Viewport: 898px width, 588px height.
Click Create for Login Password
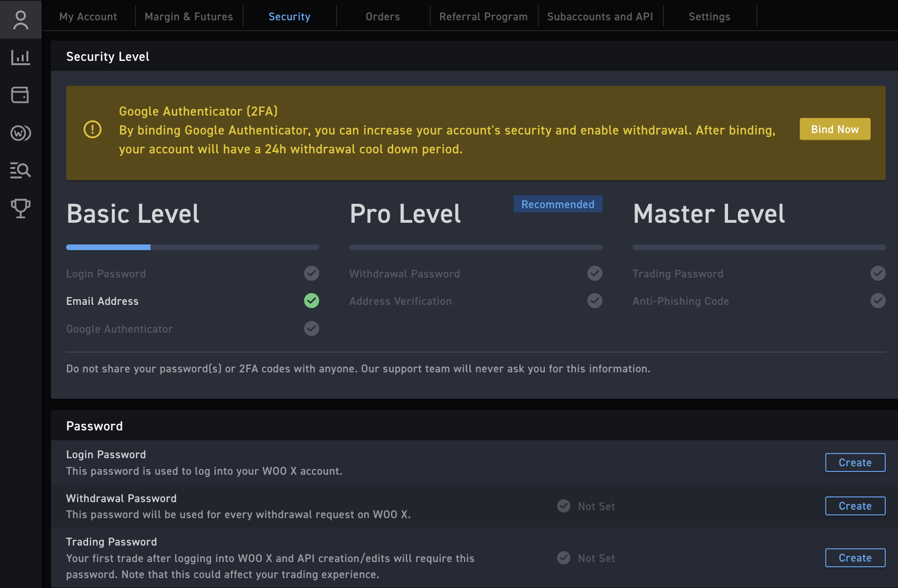[x=856, y=462]
